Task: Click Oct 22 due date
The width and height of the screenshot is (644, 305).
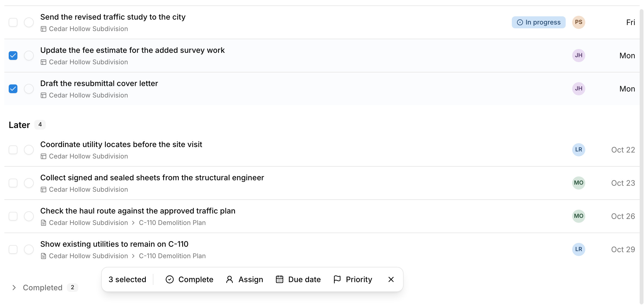Action: coord(623,150)
